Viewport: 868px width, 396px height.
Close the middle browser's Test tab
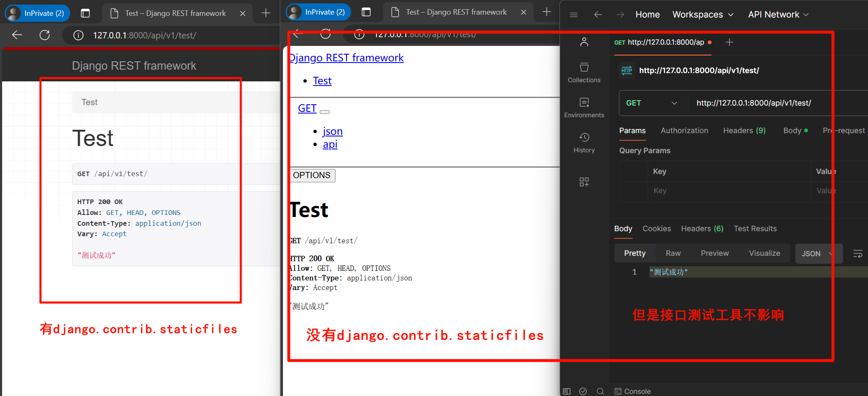(524, 12)
